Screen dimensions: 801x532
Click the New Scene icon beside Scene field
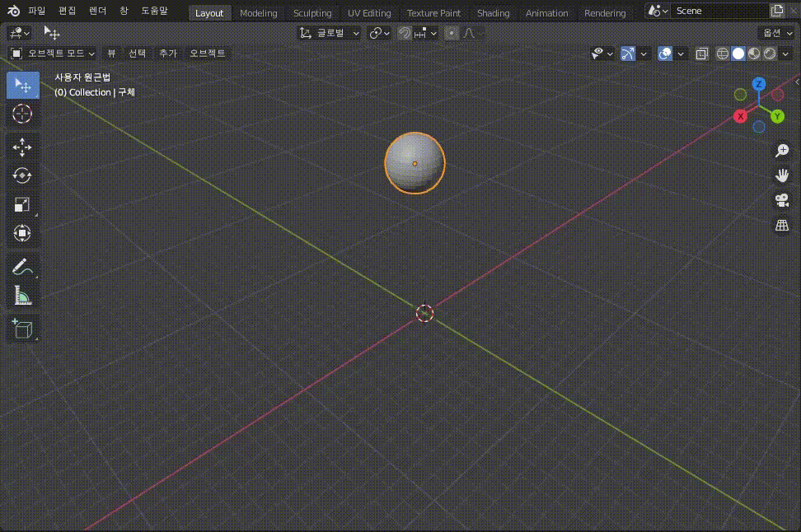coord(776,11)
